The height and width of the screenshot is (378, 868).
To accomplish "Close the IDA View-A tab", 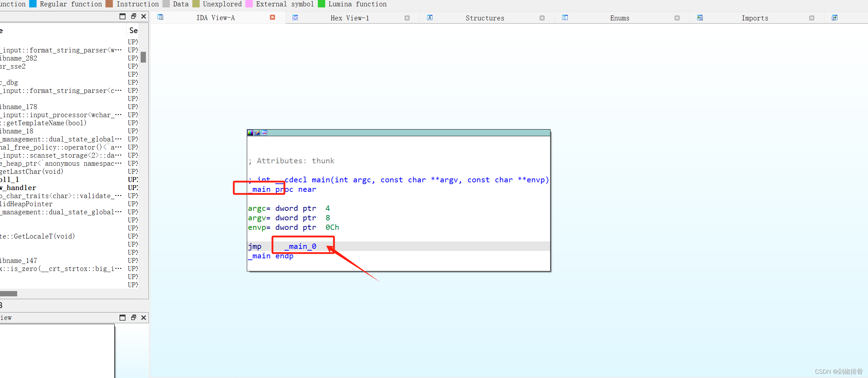I will tap(272, 17).
